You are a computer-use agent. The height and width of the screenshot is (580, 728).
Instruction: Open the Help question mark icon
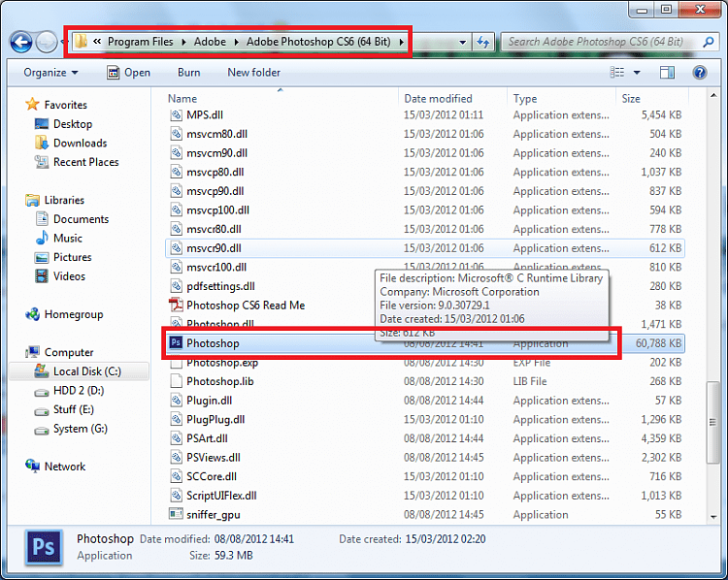click(x=700, y=73)
